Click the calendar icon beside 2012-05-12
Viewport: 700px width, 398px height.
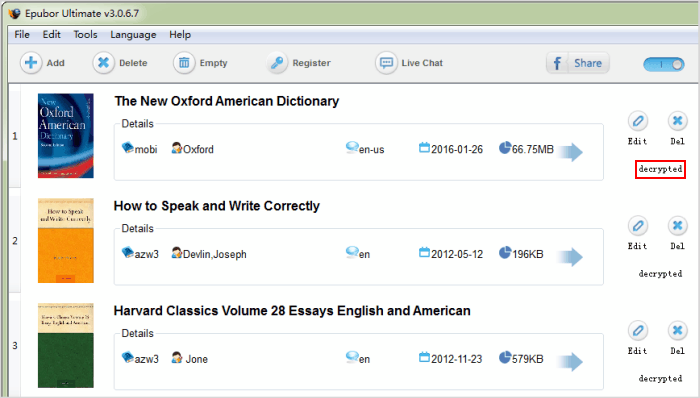[x=424, y=252]
